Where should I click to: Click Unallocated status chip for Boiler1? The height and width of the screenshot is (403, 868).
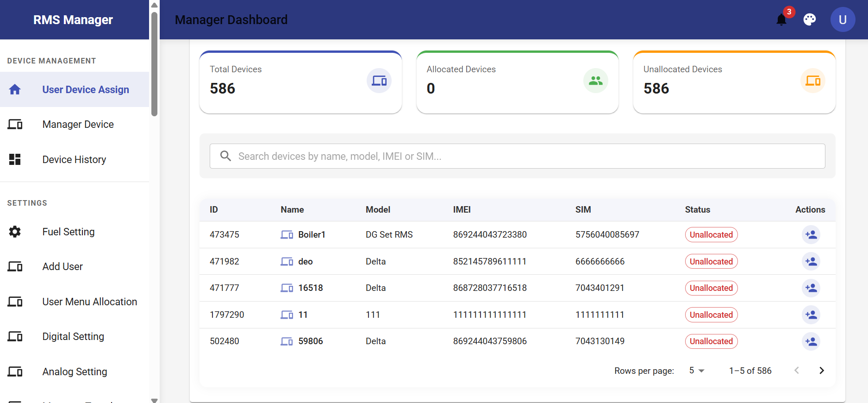[x=711, y=235]
